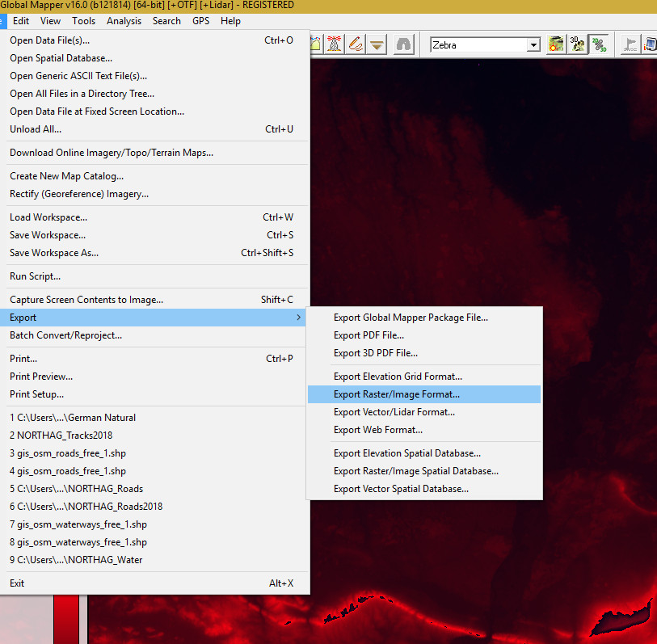Image resolution: width=657 pixels, height=644 pixels.
Task: Open the 3D view icon
Action: [x=577, y=44]
